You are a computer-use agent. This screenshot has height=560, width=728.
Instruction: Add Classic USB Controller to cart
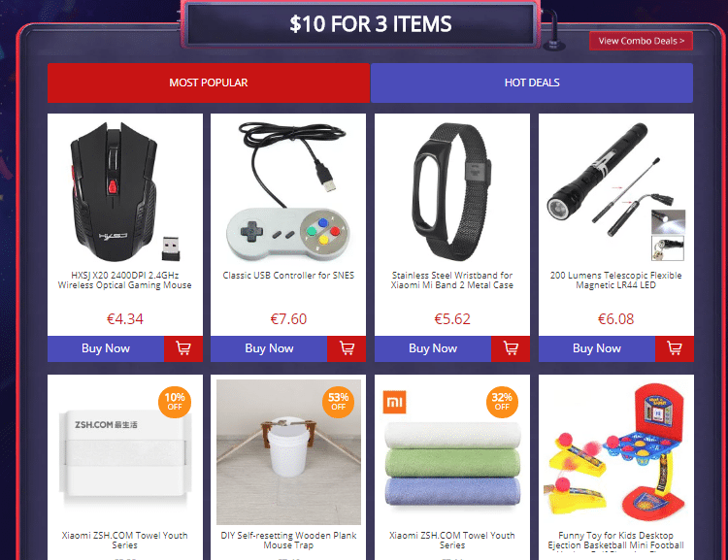[x=347, y=348]
